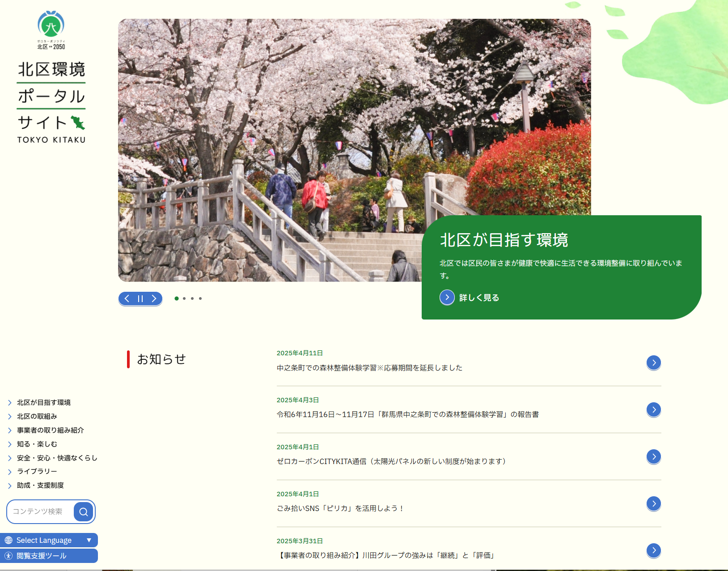The height and width of the screenshot is (571, 728).
Task: Click the globe icon on language selector
Action: tap(8, 540)
